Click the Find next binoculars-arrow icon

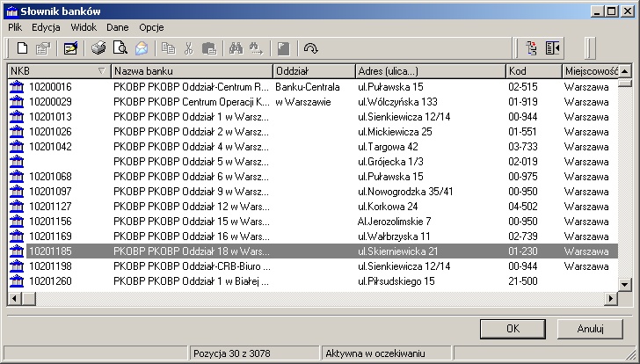click(x=257, y=48)
